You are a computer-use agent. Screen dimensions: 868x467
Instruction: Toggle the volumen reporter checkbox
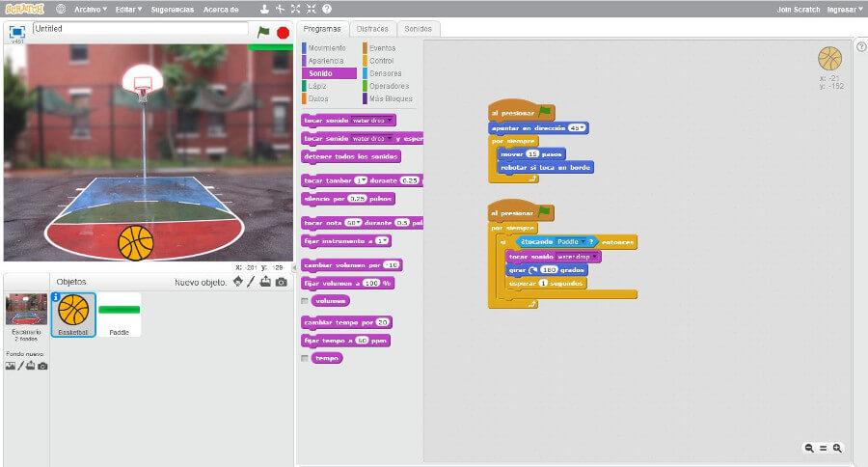(x=305, y=301)
